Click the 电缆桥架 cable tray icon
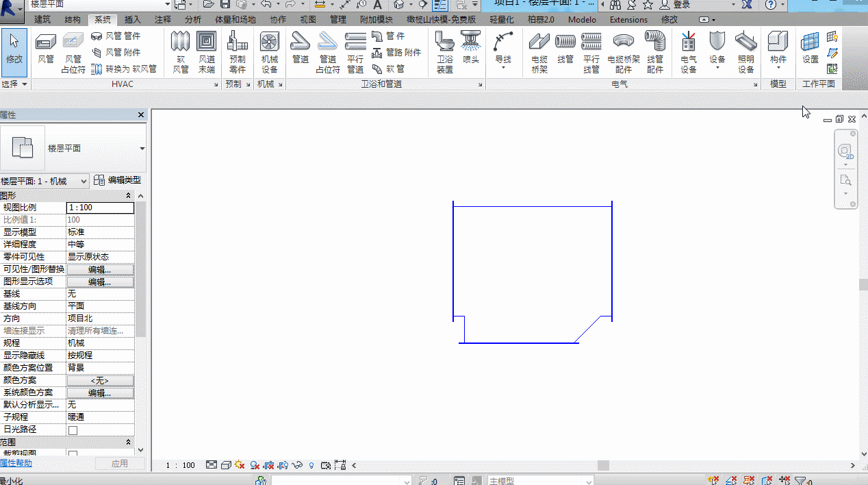Image resolution: width=868 pixels, height=485 pixels. point(539,53)
